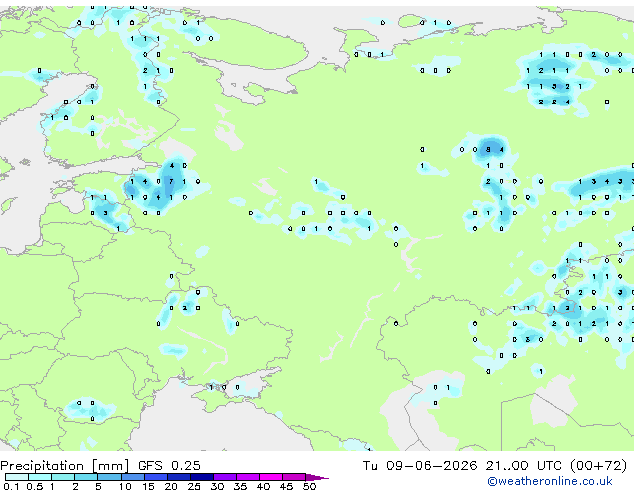
Task: Click the 0.1–0.5 mm palest legend swatch
Action: click(x=17, y=477)
